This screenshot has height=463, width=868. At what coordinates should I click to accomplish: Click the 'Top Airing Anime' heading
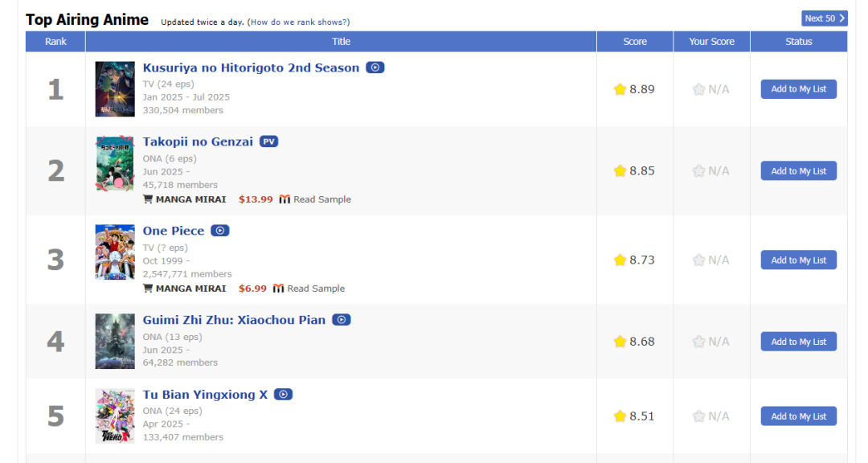coord(87,20)
